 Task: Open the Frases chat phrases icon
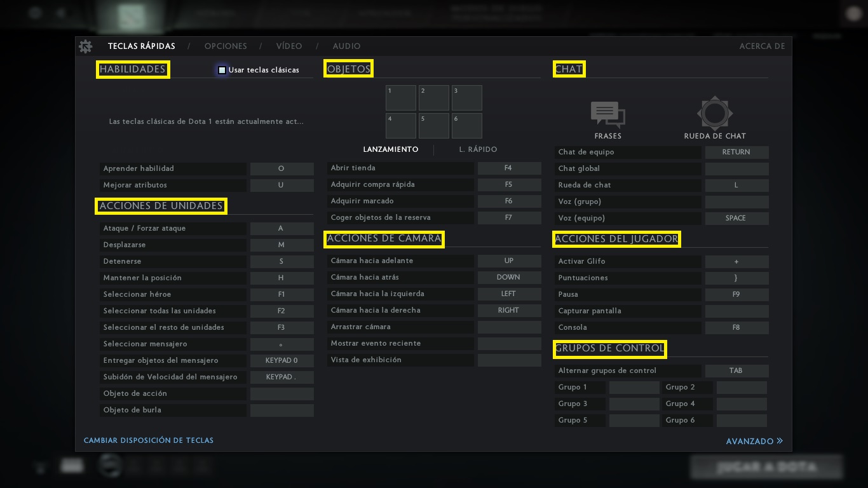607,115
